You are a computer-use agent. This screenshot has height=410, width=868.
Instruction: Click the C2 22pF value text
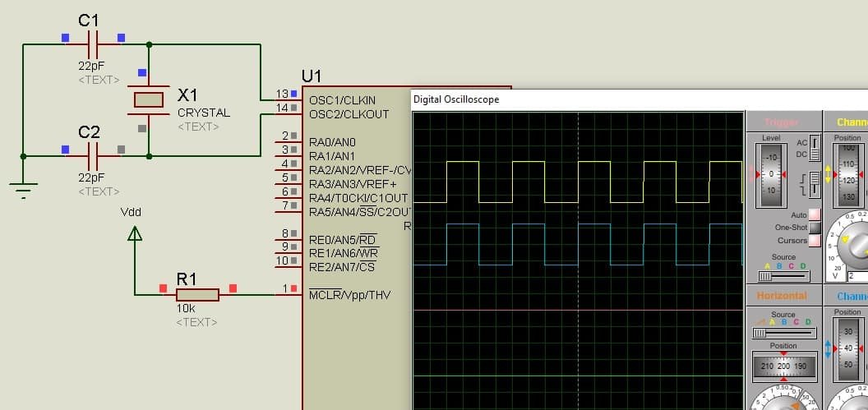91,177
